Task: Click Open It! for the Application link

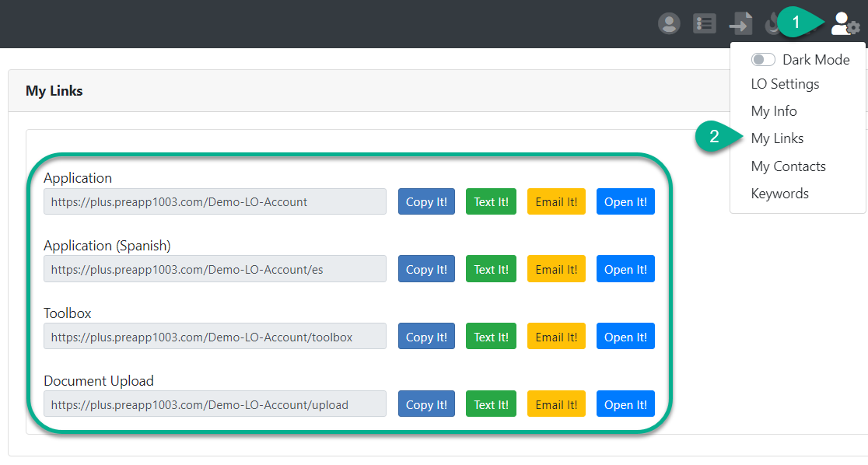Action: pyautogui.click(x=625, y=202)
